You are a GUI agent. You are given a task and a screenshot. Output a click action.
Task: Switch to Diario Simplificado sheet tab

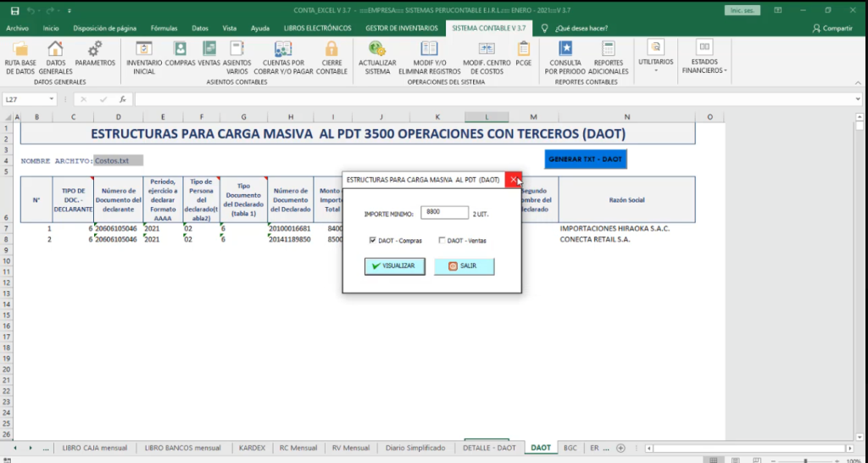pyautogui.click(x=415, y=448)
